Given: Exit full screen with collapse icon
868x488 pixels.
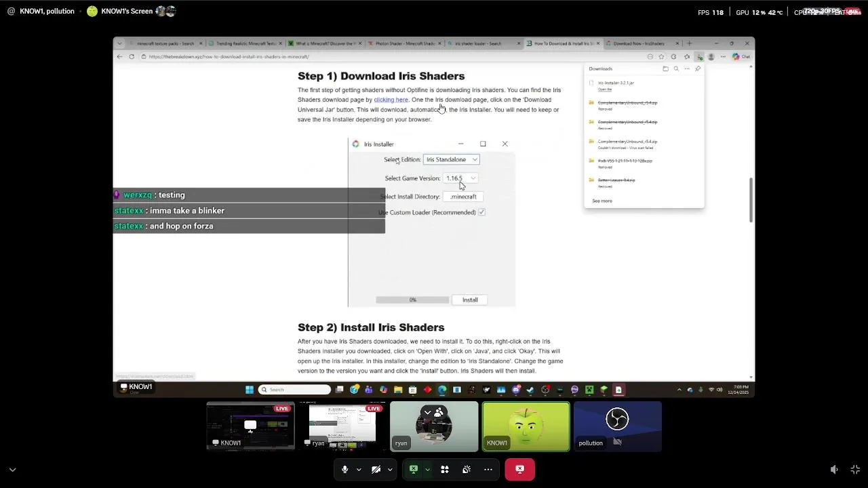Looking at the screenshot, I should 855,469.
